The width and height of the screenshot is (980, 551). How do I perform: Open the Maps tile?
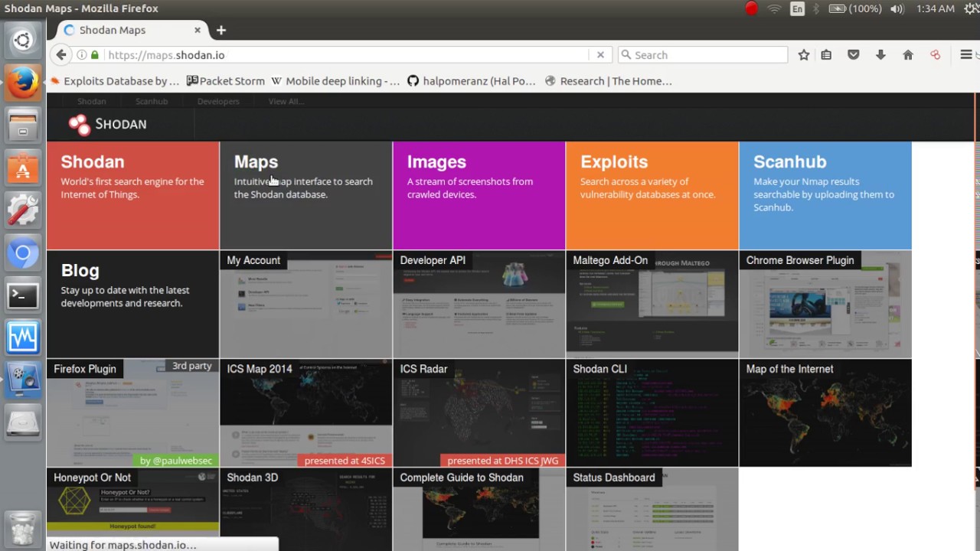pyautogui.click(x=305, y=195)
